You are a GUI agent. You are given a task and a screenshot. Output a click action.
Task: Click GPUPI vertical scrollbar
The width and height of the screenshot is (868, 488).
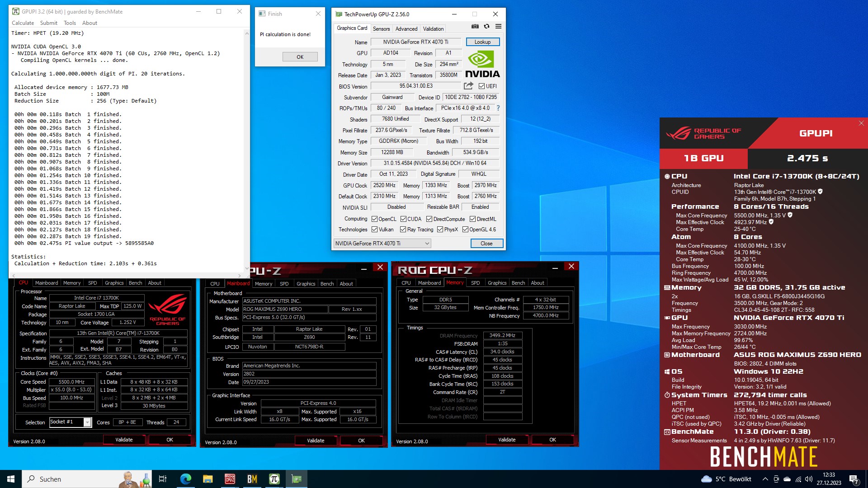coord(247,151)
